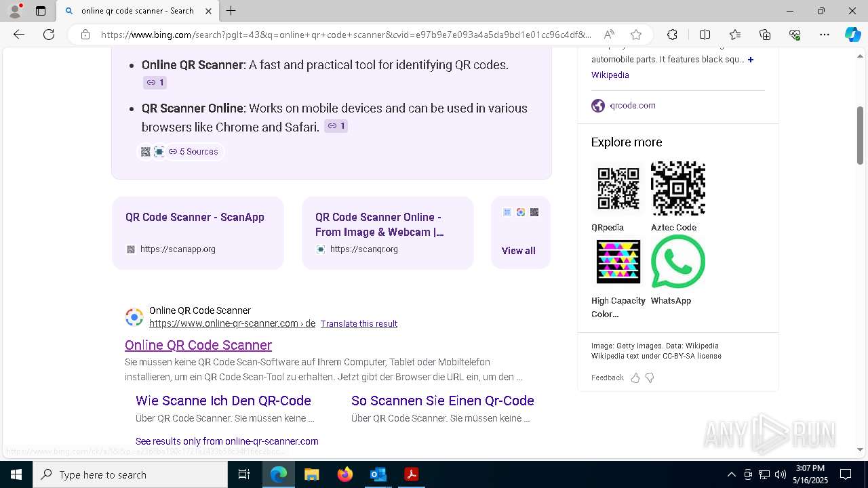Click Translate this result link
The width and height of the screenshot is (868, 488).
359,324
